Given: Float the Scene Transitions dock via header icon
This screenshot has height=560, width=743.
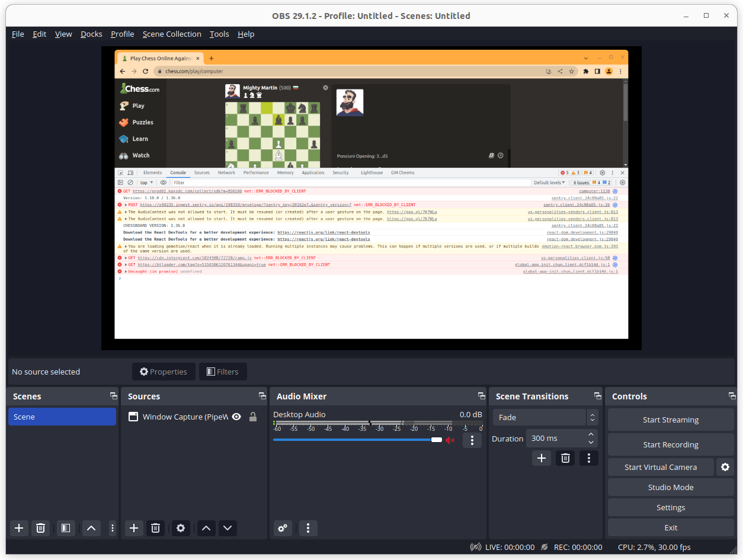Looking at the screenshot, I should coord(598,396).
